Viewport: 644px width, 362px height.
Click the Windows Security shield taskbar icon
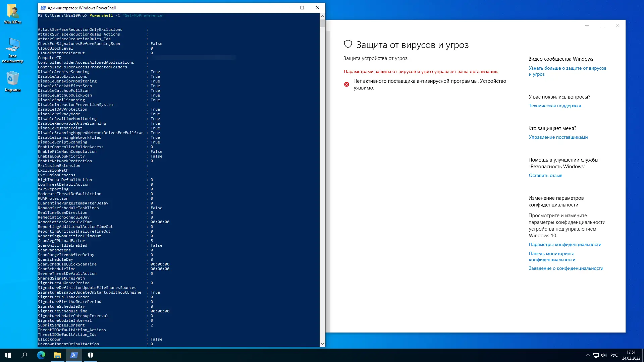91,355
